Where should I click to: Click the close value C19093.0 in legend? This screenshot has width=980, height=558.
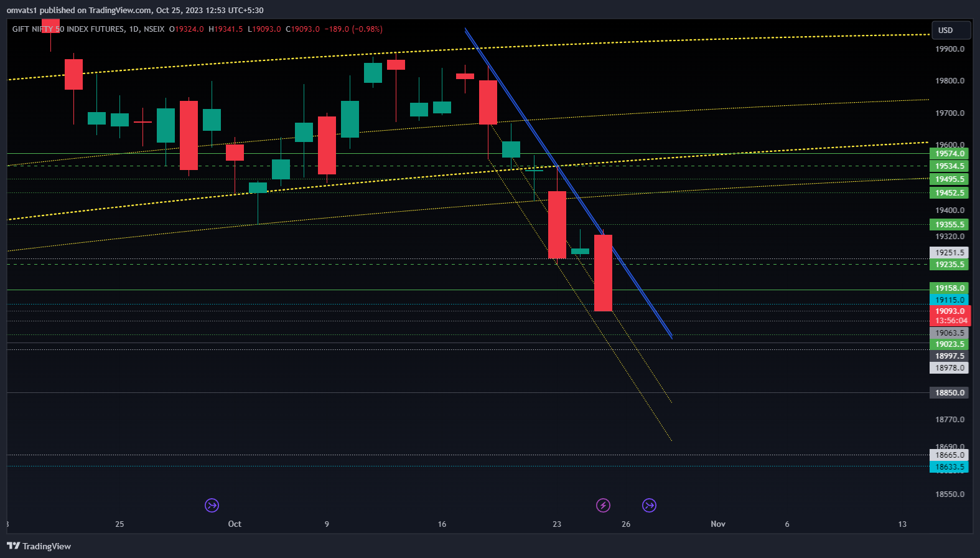point(303,29)
